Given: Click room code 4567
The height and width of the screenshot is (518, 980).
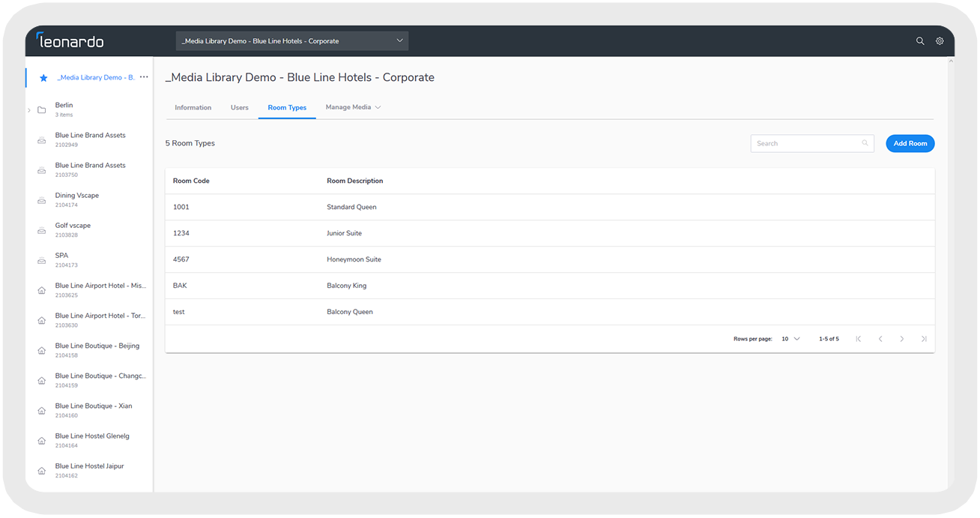Looking at the screenshot, I should click(181, 260).
